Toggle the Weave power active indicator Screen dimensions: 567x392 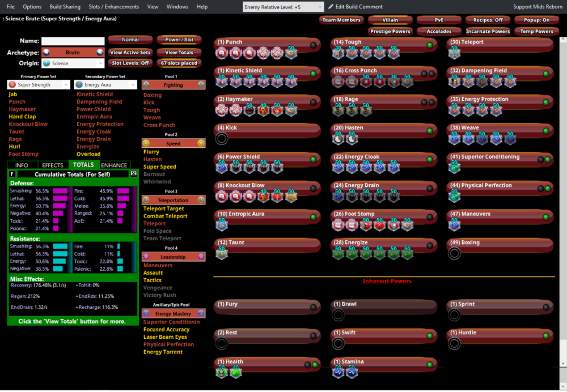click(546, 131)
